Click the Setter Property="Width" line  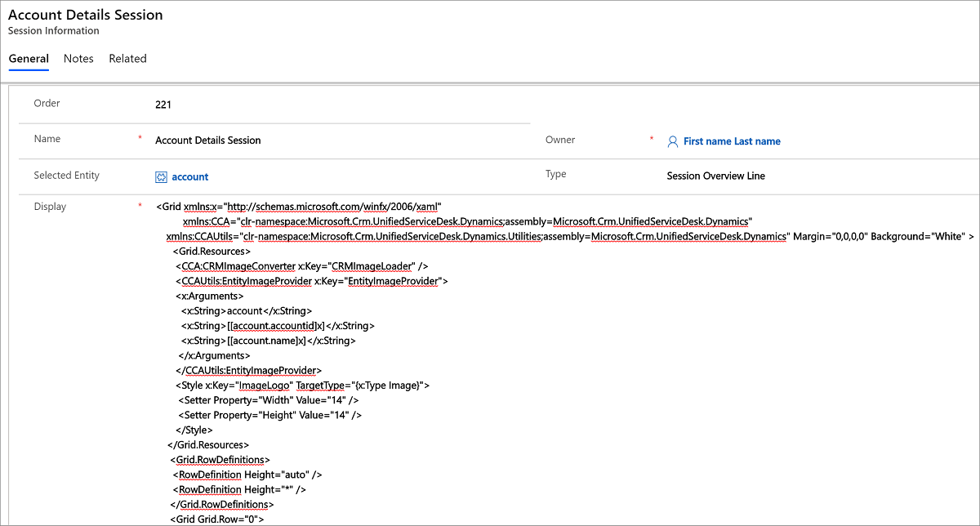tap(268, 400)
